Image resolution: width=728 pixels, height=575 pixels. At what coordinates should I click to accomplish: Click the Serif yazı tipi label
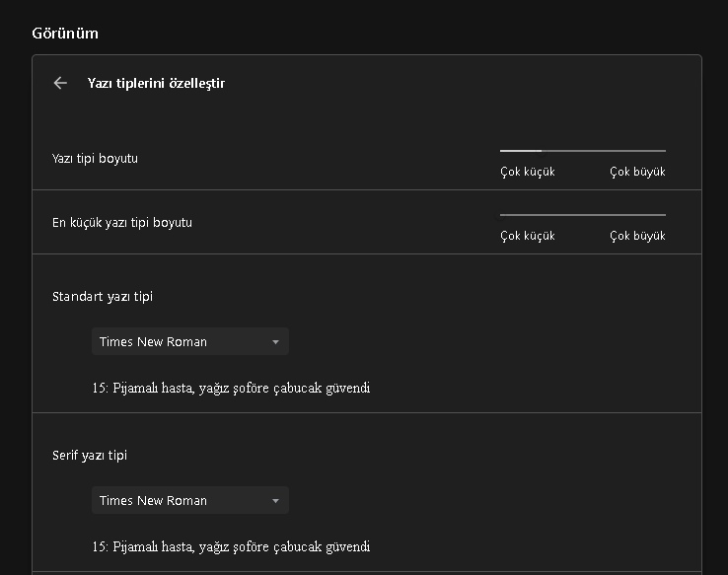90,456
